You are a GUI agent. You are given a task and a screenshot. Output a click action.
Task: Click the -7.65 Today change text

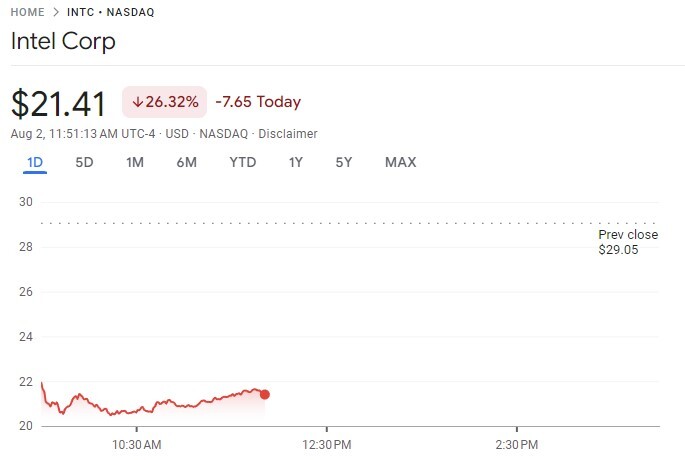pyautogui.click(x=258, y=102)
